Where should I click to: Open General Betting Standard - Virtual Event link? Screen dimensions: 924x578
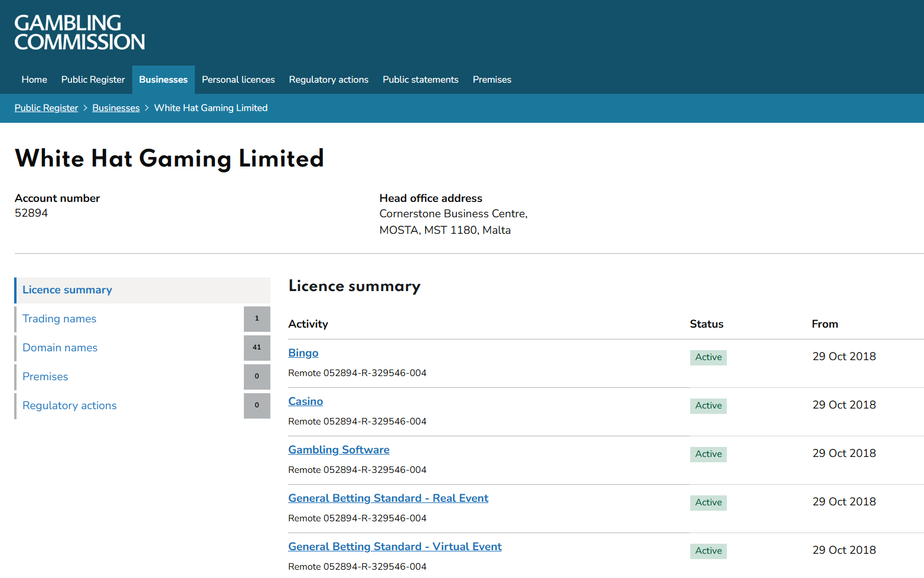(x=395, y=547)
